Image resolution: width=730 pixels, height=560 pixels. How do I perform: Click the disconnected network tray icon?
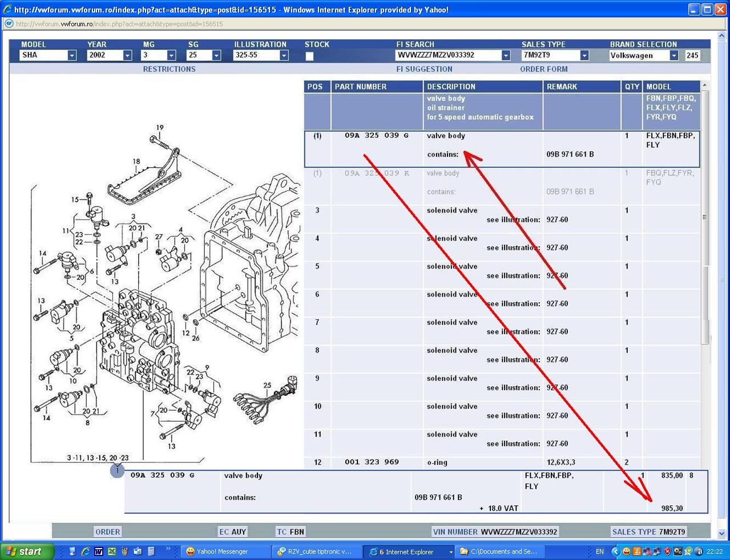[647, 551]
